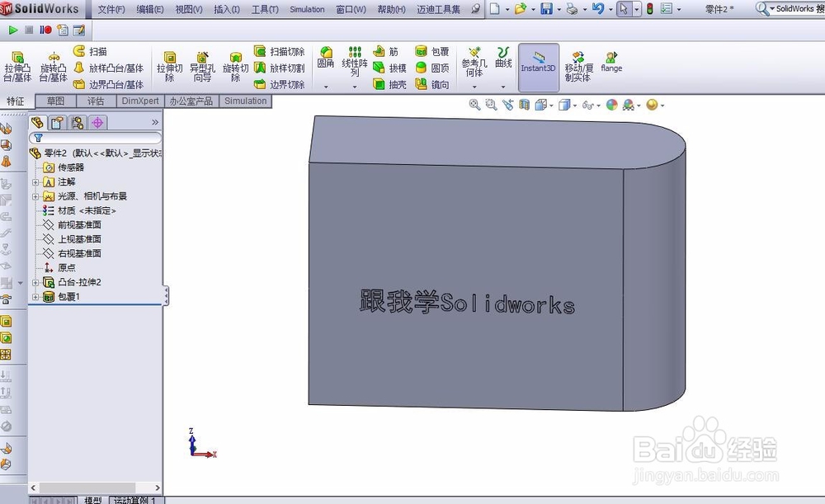
Task: Expand the 注解 annotations tree node
Action: coord(35,182)
